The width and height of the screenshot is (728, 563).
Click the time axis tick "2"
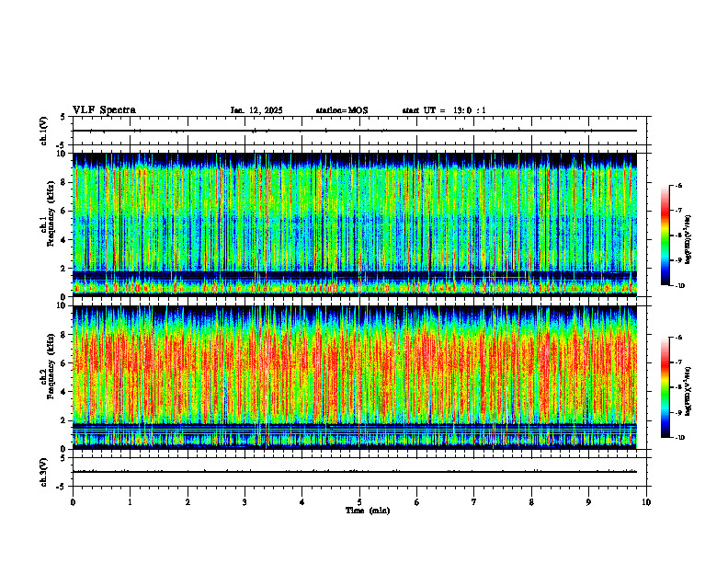tap(188, 502)
